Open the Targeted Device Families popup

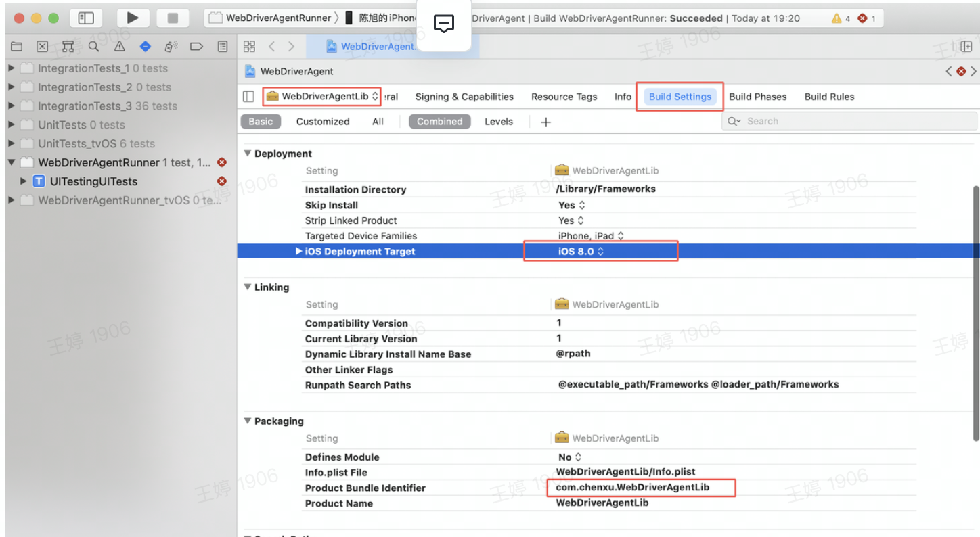591,236
